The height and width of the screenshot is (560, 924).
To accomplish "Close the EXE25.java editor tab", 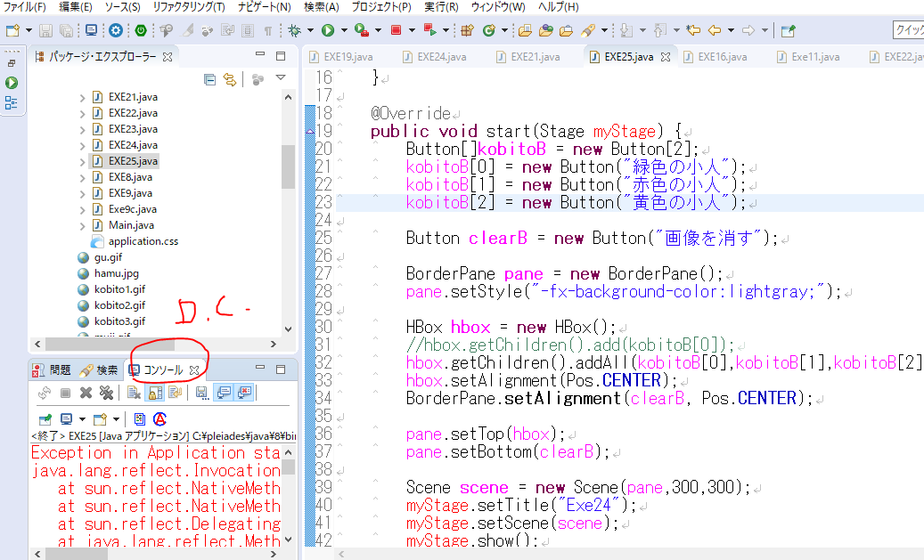I will [x=666, y=57].
